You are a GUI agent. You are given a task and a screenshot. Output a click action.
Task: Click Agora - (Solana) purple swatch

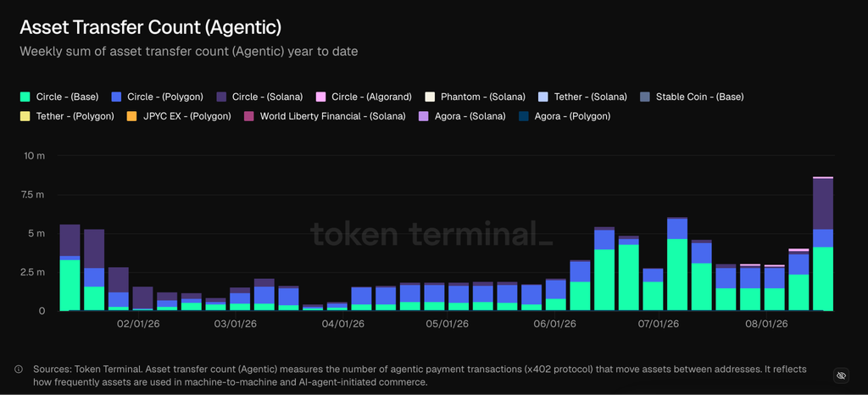(424, 117)
